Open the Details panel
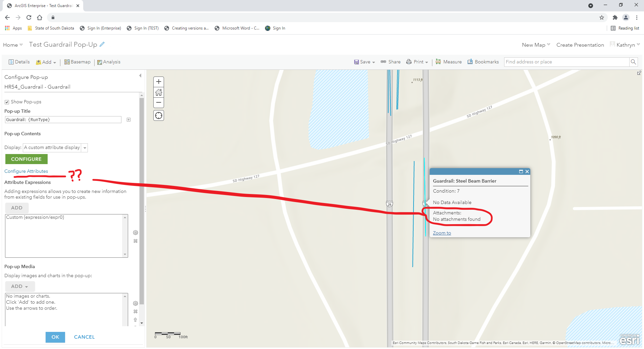 pos(19,62)
